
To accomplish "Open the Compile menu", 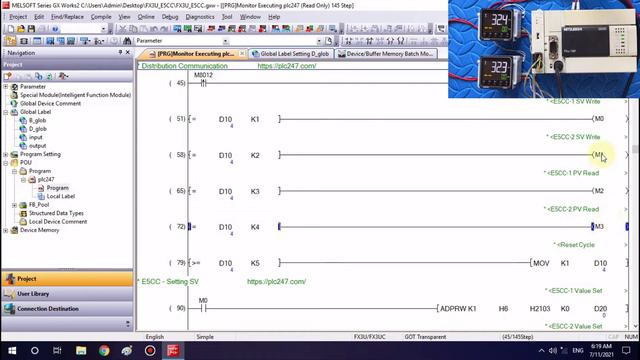I will (x=101, y=17).
